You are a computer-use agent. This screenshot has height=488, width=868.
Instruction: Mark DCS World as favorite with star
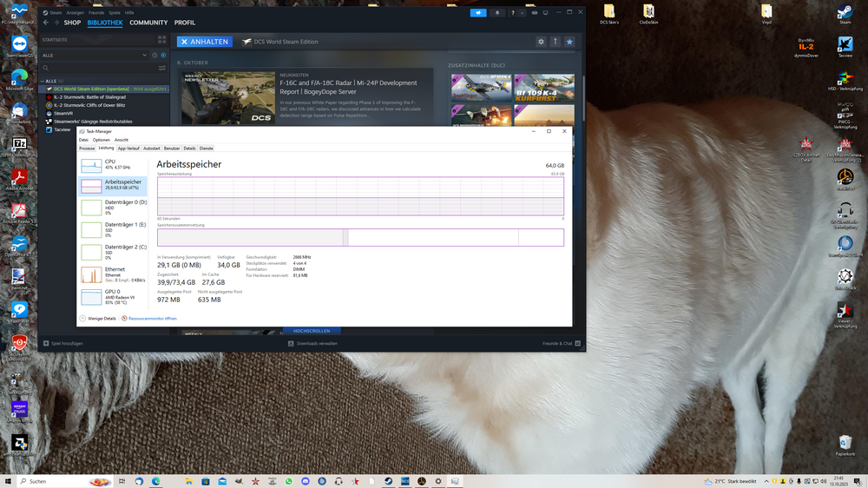(x=569, y=42)
